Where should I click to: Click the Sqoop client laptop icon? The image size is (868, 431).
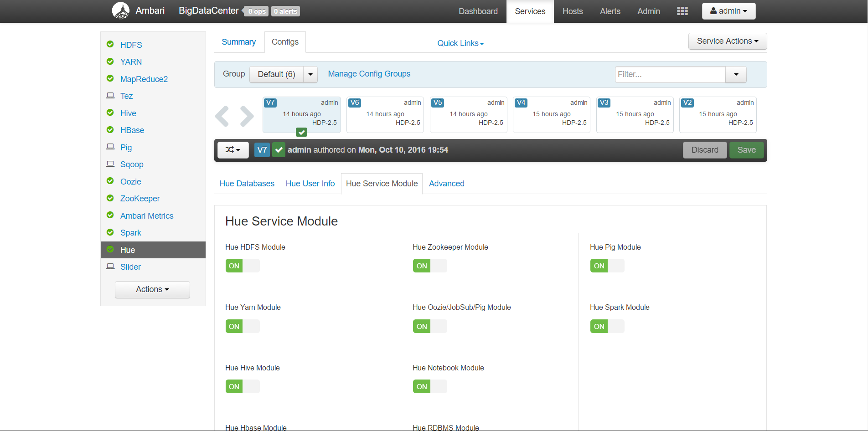coord(110,164)
